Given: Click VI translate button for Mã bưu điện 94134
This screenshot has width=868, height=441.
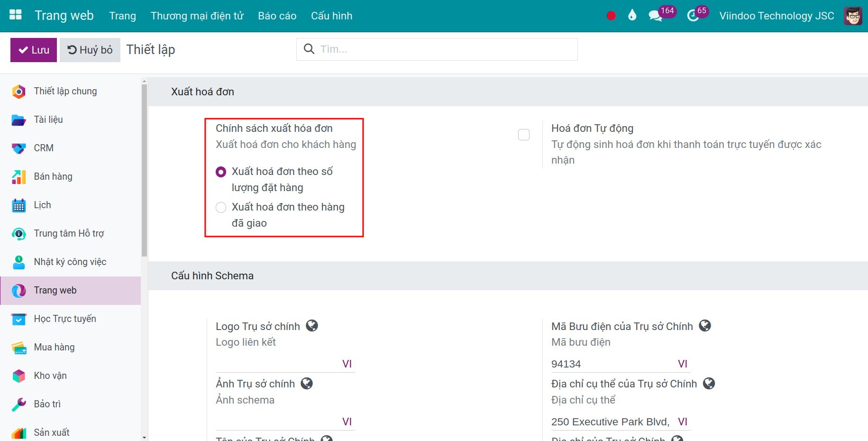Looking at the screenshot, I should click(x=683, y=364).
